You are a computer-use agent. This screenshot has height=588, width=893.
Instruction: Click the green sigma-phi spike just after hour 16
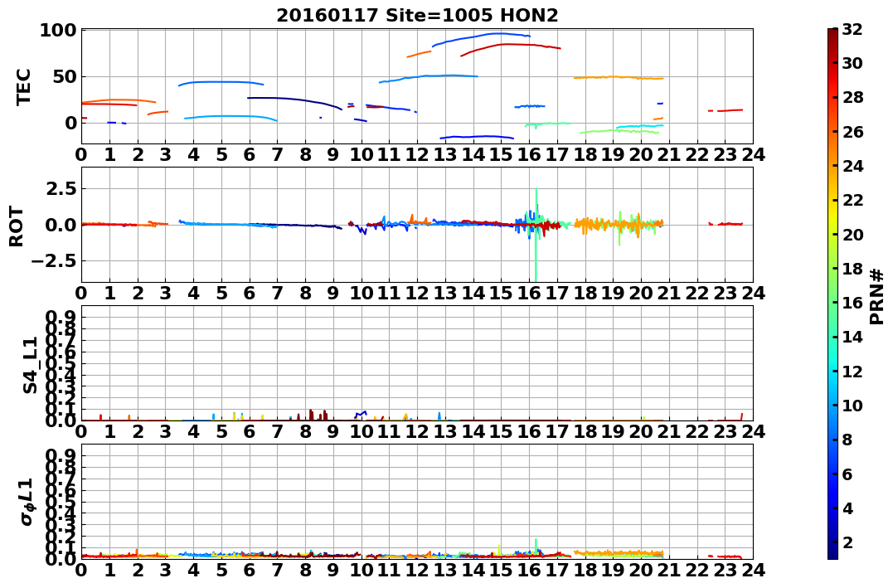(536, 545)
